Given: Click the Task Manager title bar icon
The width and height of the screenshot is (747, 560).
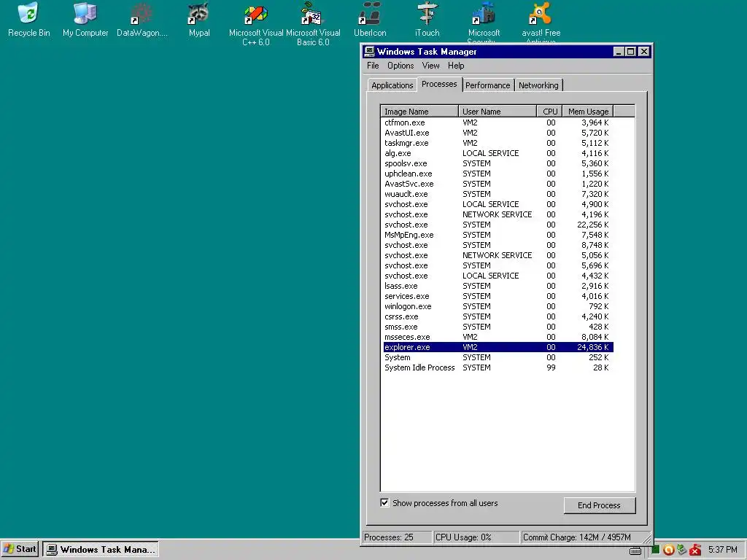Looking at the screenshot, I should coord(369,52).
